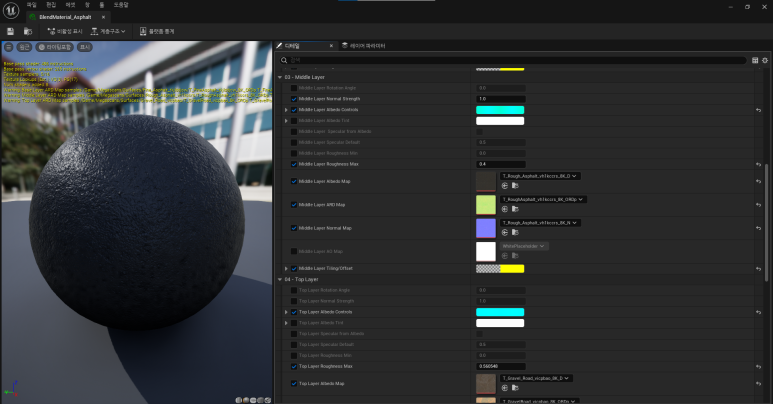Browse to Middle Layer Normal Map asset

tap(515, 232)
